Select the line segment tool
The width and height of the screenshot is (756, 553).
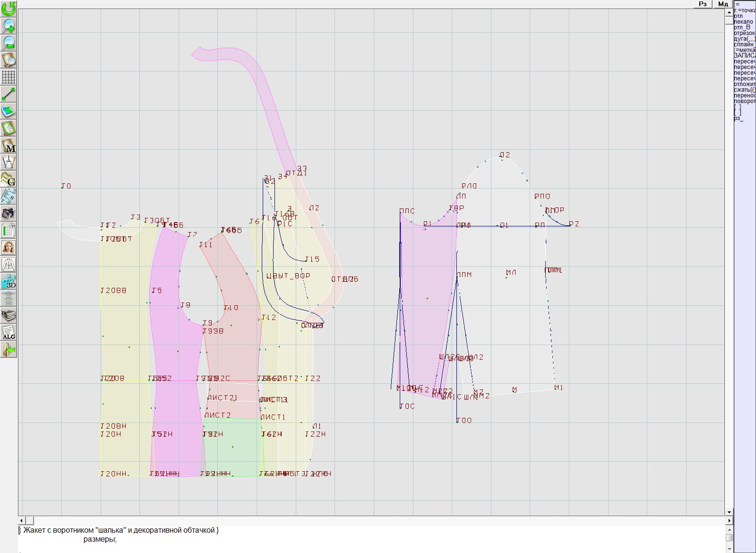click(x=9, y=94)
